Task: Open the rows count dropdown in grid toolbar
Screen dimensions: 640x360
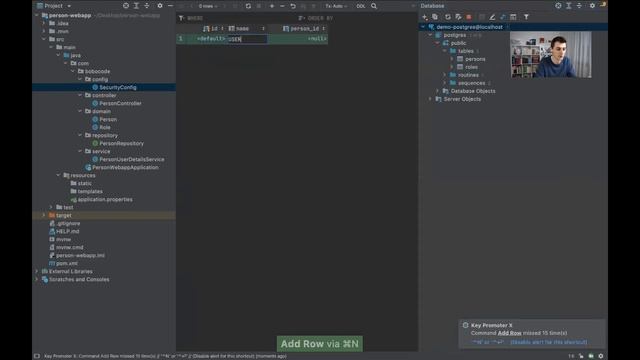Action: 208,6
